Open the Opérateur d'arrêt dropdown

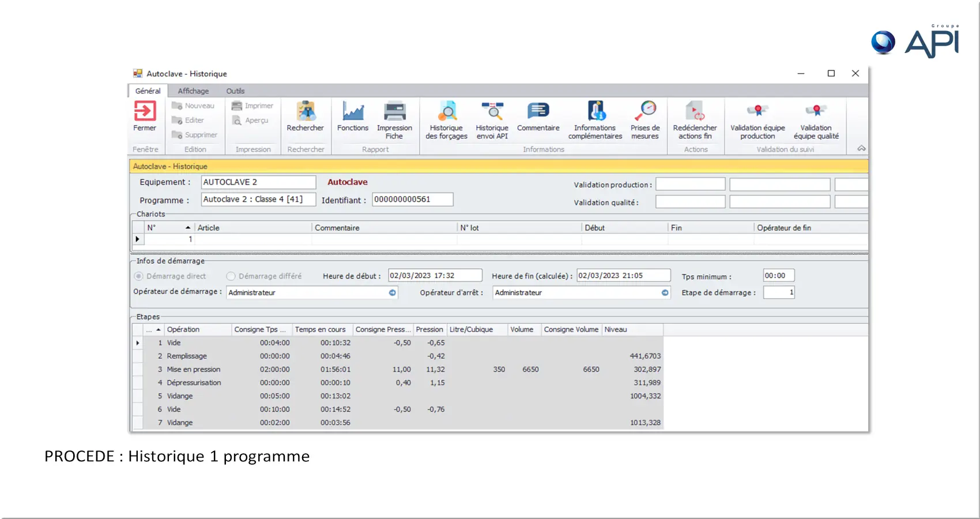pyautogui.click(x=665, y=293)
